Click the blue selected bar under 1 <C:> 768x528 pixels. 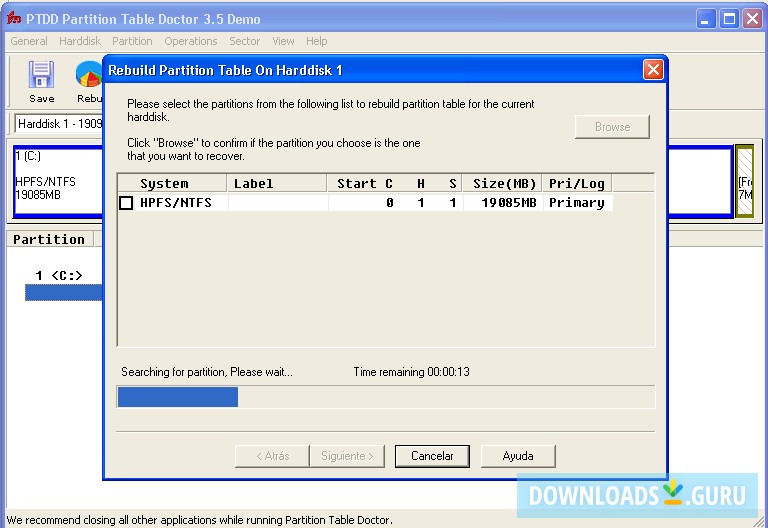click(64, 292)
